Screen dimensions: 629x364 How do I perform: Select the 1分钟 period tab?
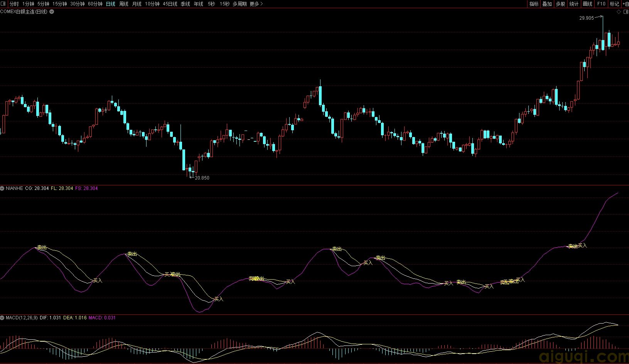28,4
